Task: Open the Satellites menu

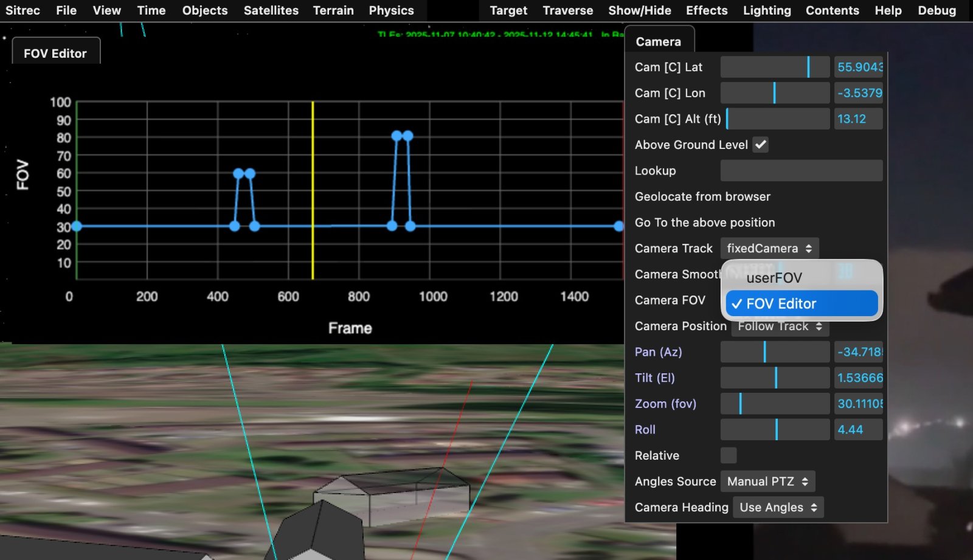Action: 271,10
